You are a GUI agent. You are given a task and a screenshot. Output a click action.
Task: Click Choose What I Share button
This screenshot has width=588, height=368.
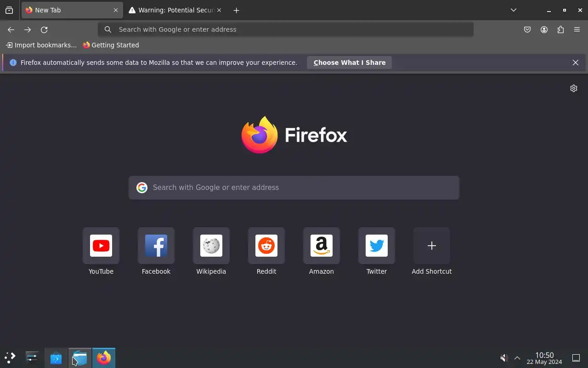tap(350, 63)
